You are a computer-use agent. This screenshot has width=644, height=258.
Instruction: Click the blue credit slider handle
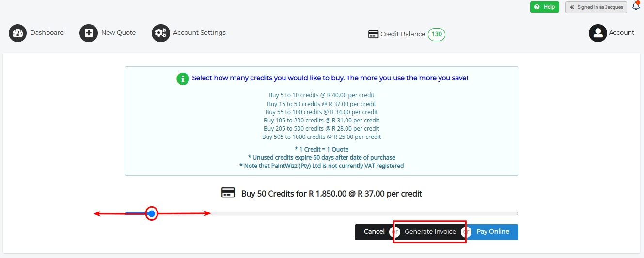point(152,213)
